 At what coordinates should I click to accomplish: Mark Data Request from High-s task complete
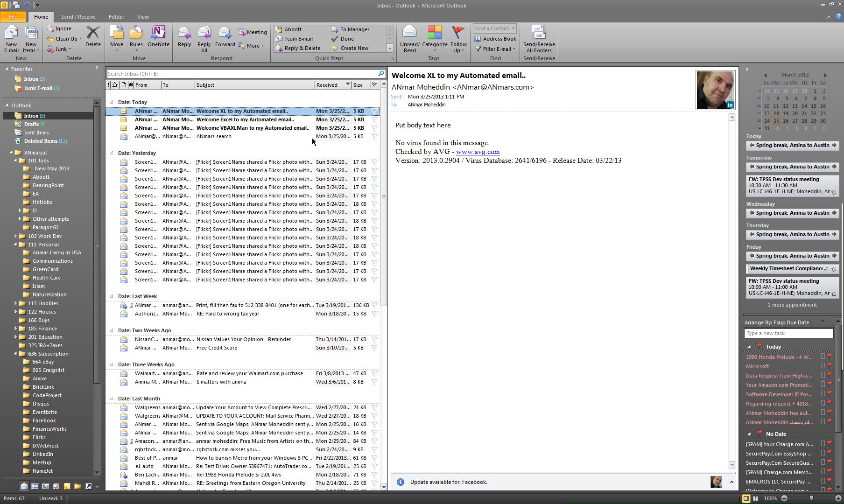823,376
